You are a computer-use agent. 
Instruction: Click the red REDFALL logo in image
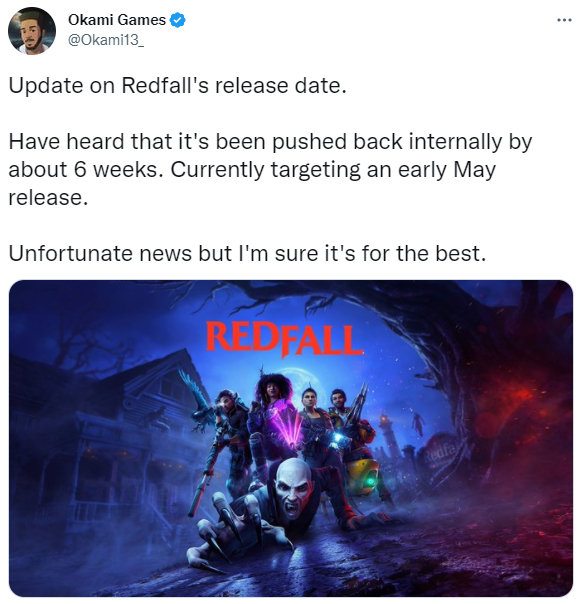tap(285, 339)
